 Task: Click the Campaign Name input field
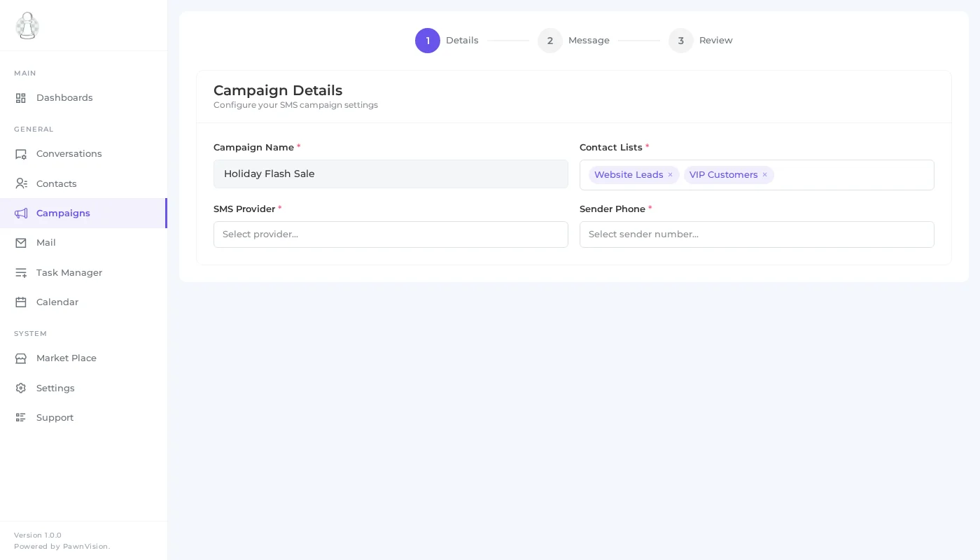(x=391, y=174)
